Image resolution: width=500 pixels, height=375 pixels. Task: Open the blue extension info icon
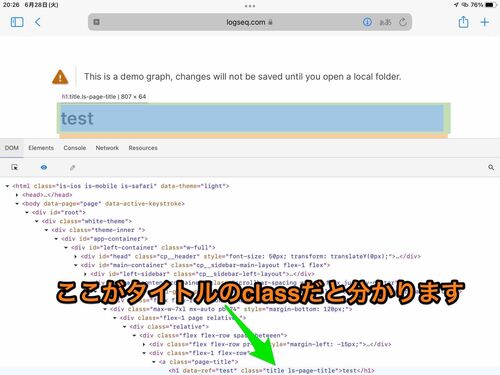click(x=367, y=22)
